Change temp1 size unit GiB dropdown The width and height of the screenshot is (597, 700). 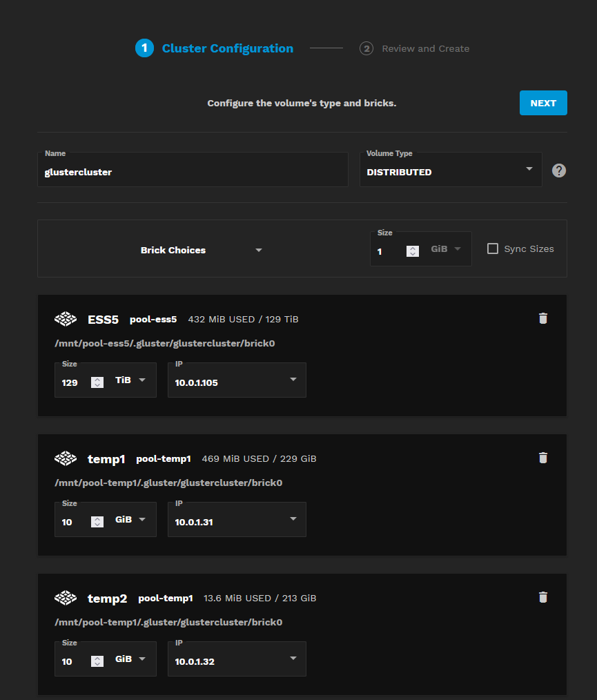pyautogui.click(x=130, y=519)
